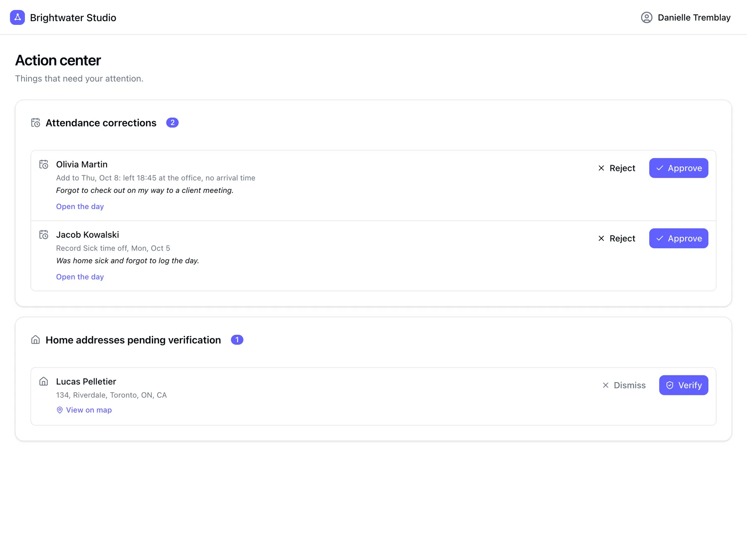
Task: Click the Attendance corrections count badge showing 2
Action: (172, 123)
